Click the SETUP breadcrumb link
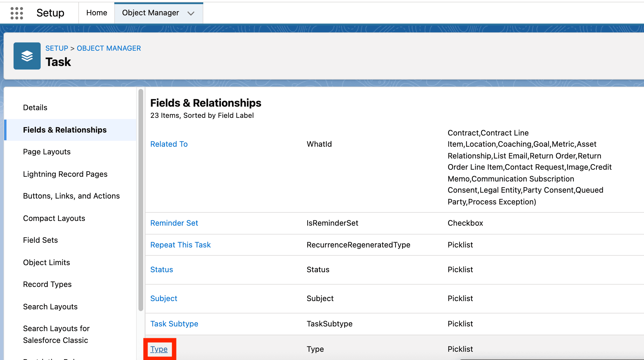Viewport: 644px width, 360px height. point(57,48)
